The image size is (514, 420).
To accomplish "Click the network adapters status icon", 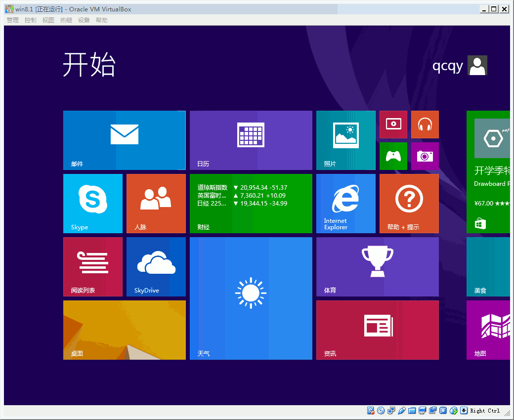I will pyautogui.click(x=391, y=411).
